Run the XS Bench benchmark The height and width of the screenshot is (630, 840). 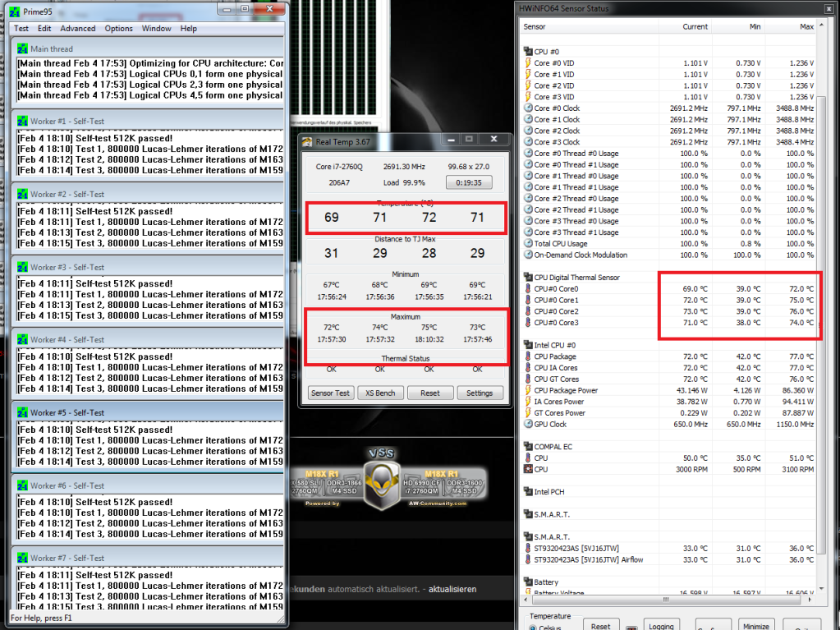[380, 393]
